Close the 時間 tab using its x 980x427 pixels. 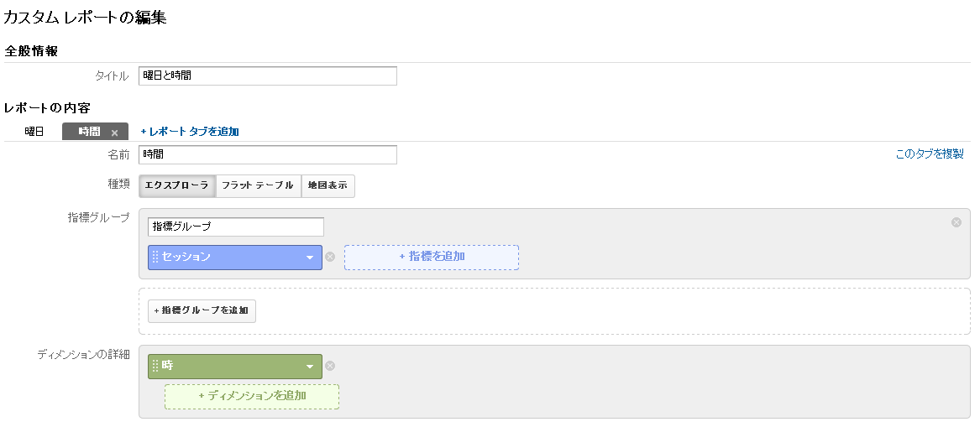[114, 133]
